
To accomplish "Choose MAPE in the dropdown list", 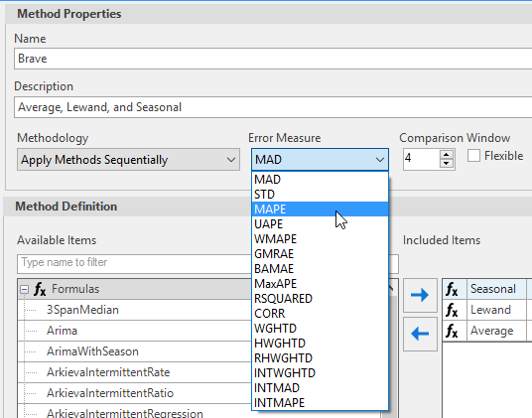I will [320, 209].
